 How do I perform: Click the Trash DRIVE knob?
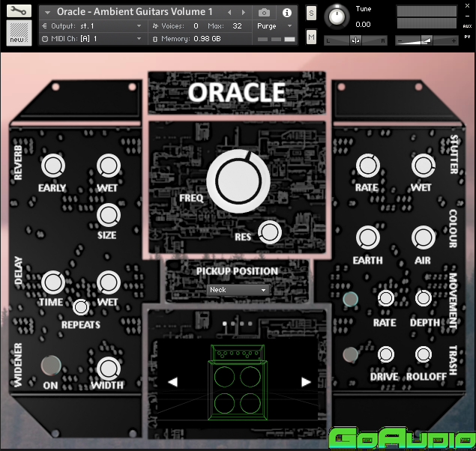[x=386, y=354]
